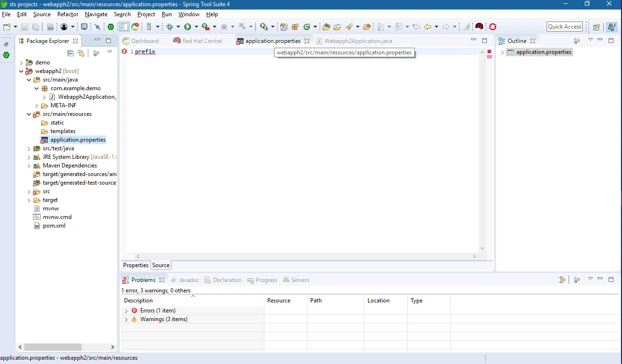The image size is (622, 364).
Task: Expand the META-INF folder
Action: tap(36, 105)
